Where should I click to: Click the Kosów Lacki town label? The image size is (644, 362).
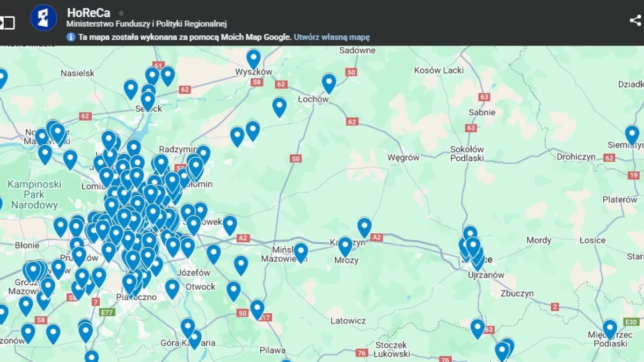438,70
